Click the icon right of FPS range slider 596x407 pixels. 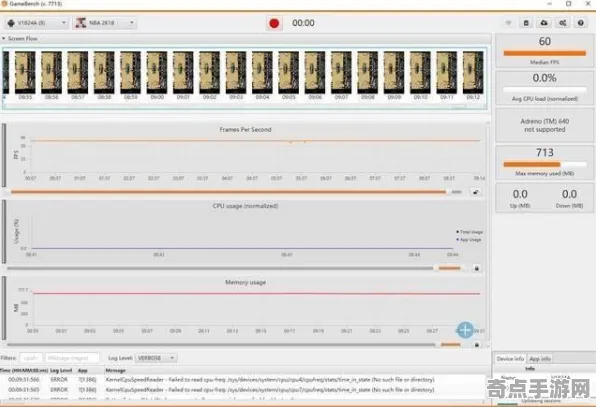click(x=476, y=192)
